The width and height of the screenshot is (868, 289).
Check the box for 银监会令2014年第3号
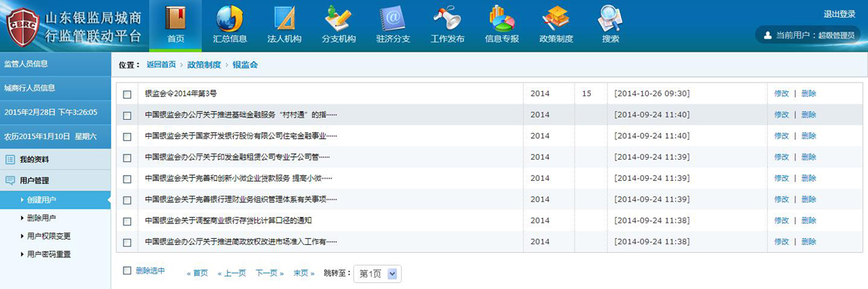point(127,94)
